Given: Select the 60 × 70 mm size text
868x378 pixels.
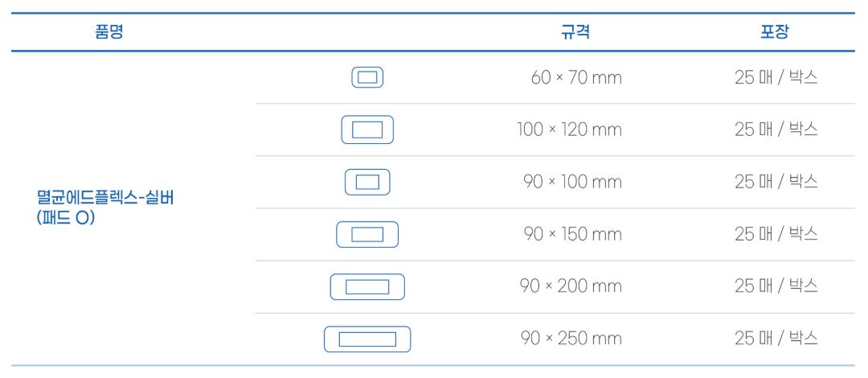Looking at the screenshot, I should 576,77.
